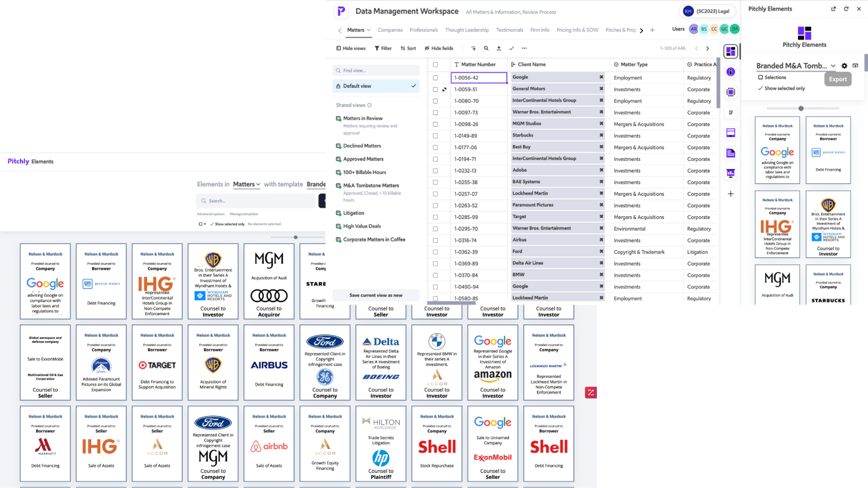Click the search icon in table toolbar

pyautogui.click(x=486, y=48)
